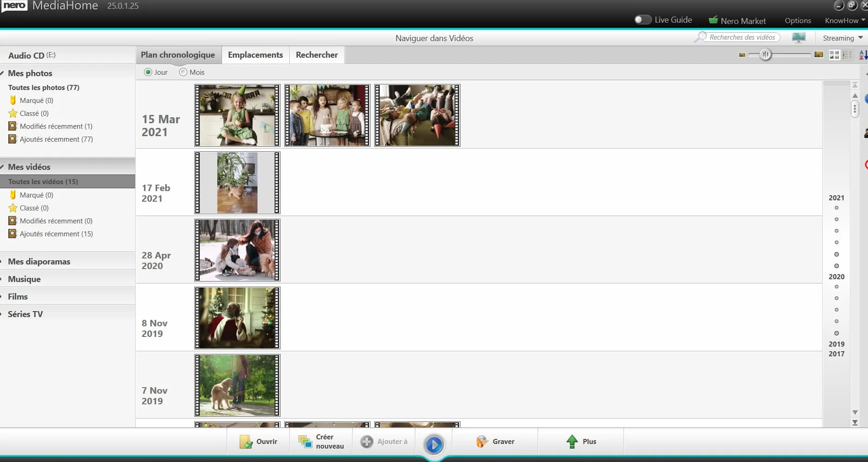Jump to bottom of timeline scroll
The width and height of the screenshot is (868, 462).
point(855,422)
